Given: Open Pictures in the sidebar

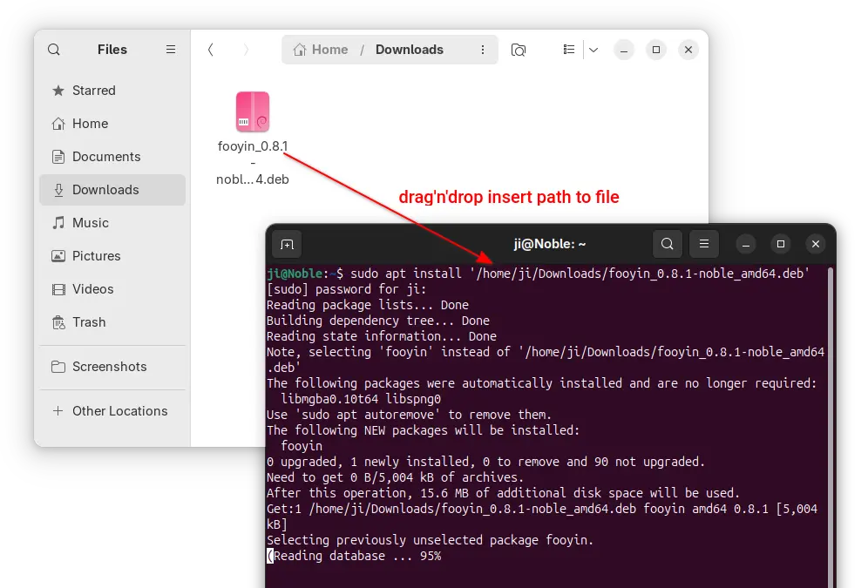Looking at the screenshot, I should [x=112, y=256].
